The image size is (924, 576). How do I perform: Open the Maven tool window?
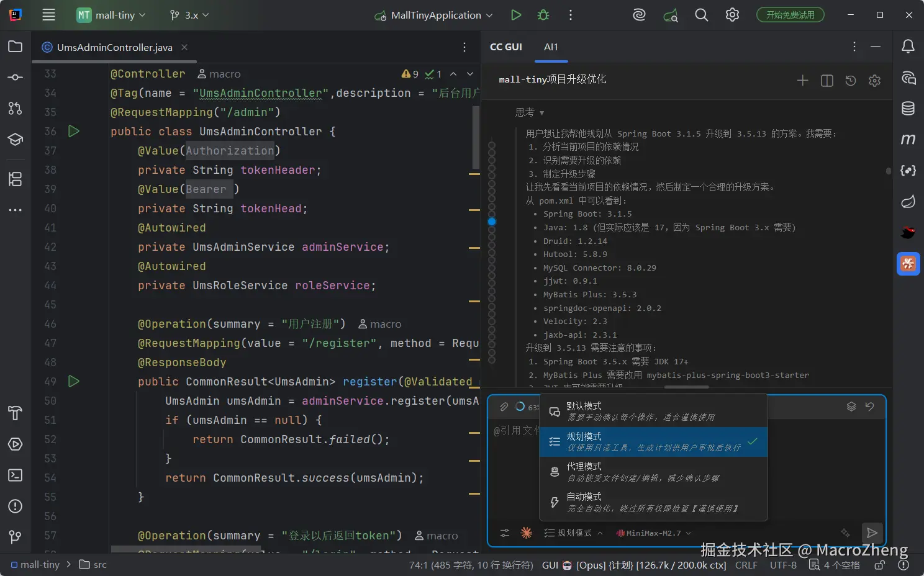point(908,139)
